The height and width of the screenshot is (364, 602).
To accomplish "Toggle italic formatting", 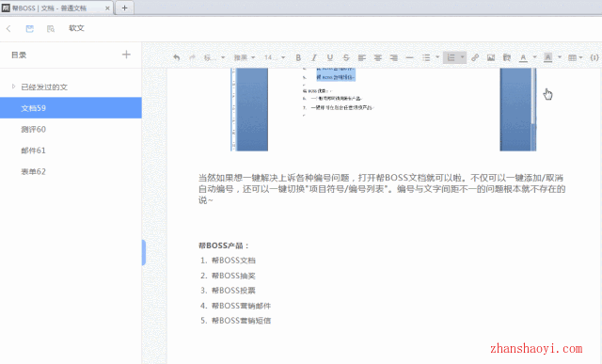I will 314,57.
